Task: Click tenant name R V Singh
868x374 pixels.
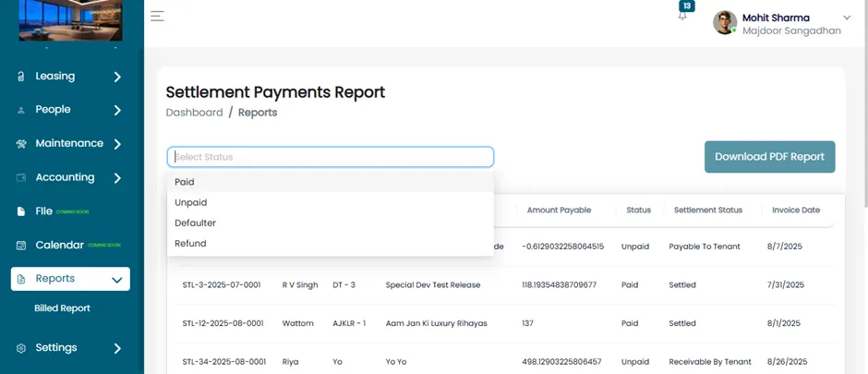Action: [x=300, y=285]
